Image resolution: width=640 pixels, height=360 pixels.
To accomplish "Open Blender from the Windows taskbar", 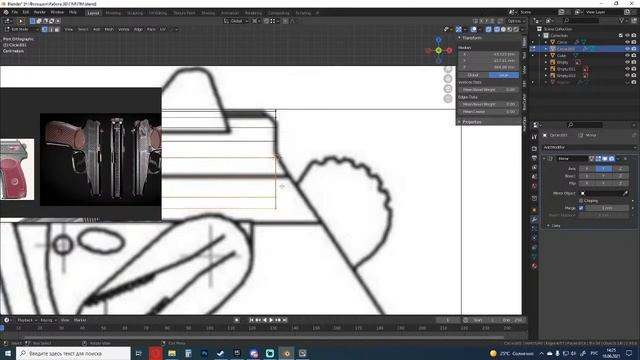I will coord(287,353).
